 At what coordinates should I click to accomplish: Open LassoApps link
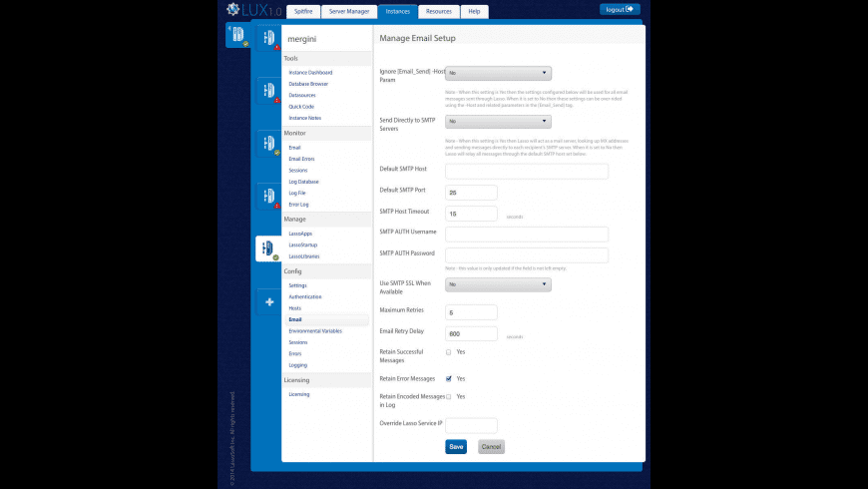(x=300, y=234)
